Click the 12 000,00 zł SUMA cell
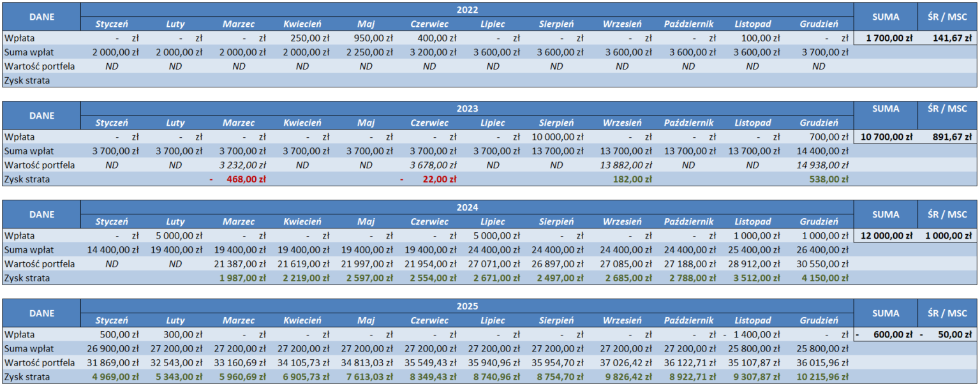This screenshot has width=980, height=386. click(886, 235)
